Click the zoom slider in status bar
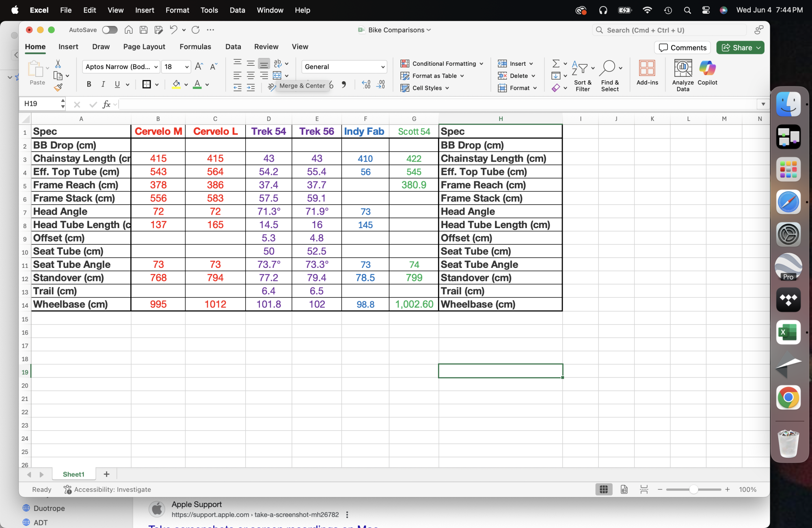This screenshot has width=812, height=528. coord(693,489)
